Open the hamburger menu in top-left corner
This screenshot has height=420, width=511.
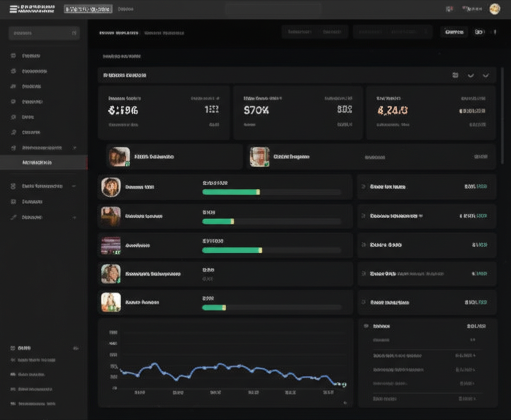13,9
